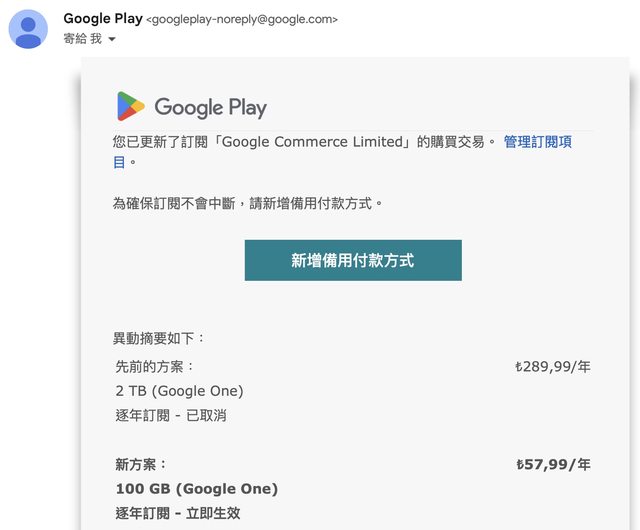Open the 管理訂閱項目 link
640x530 pixels.
[x=537, y=142]
